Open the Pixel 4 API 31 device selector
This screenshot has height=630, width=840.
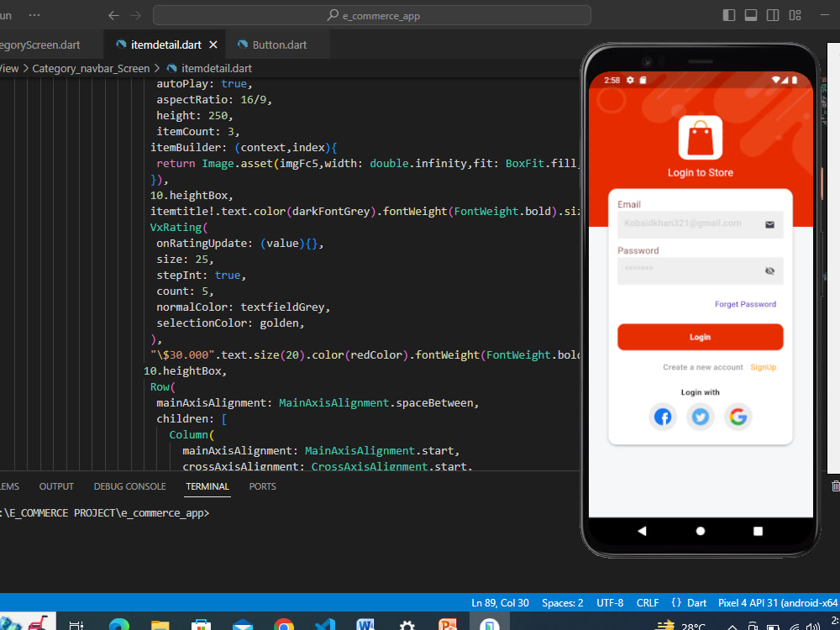pyautogui.click(x=778, y=602)
